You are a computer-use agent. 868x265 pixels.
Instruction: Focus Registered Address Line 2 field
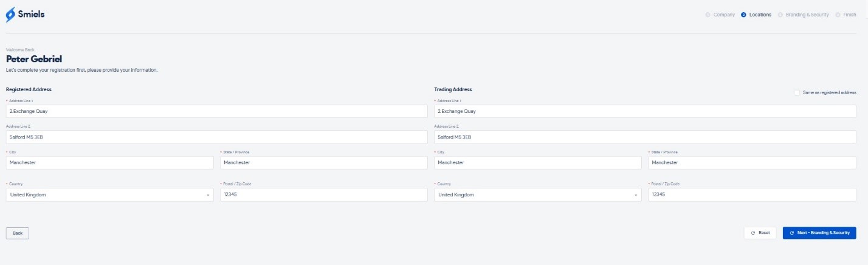(x=217, y=137)
